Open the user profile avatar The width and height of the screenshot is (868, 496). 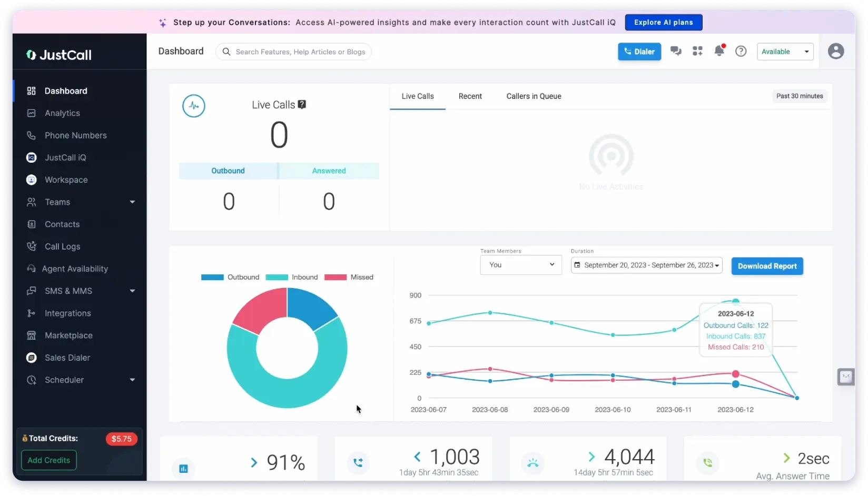[836, 51]
